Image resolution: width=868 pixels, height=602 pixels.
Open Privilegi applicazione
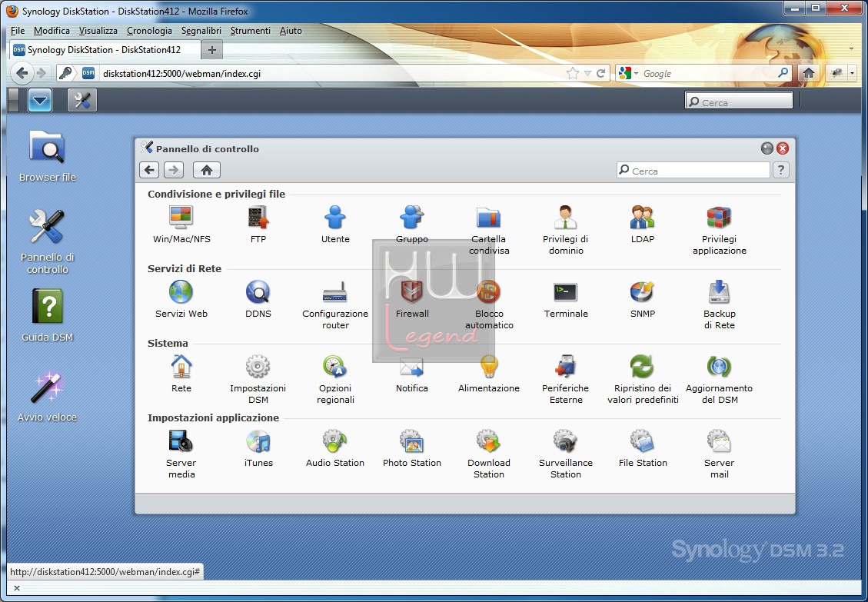[719, 230]
